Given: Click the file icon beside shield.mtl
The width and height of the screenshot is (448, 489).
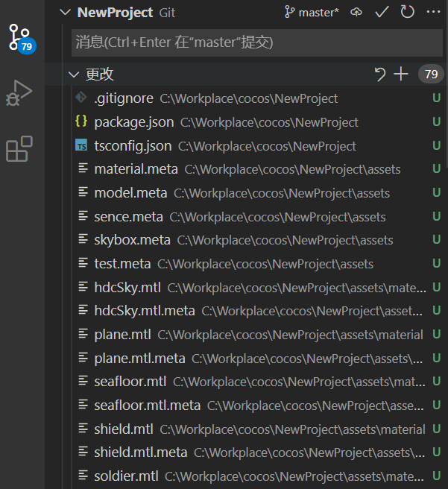Looking at the screenshot, I should pos(83,428).
